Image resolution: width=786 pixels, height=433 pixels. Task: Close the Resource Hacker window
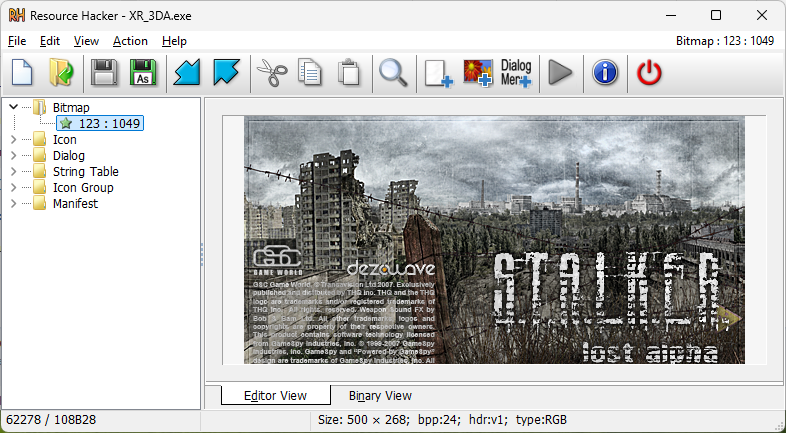pos(762,16)
